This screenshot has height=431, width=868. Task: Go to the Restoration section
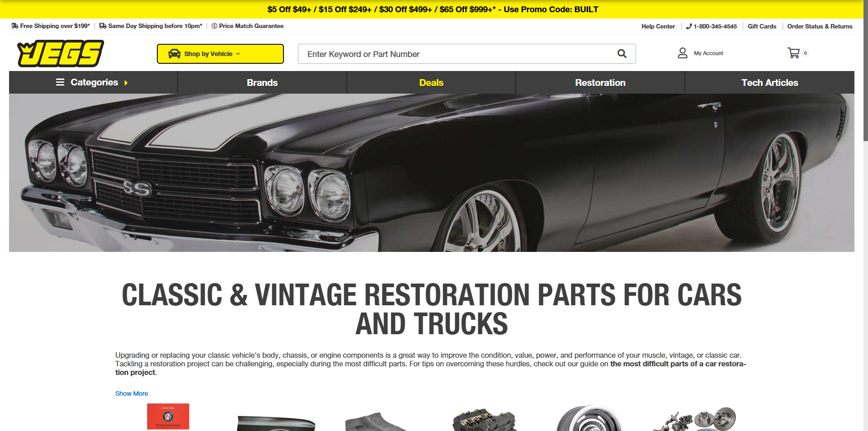point(600,82)
